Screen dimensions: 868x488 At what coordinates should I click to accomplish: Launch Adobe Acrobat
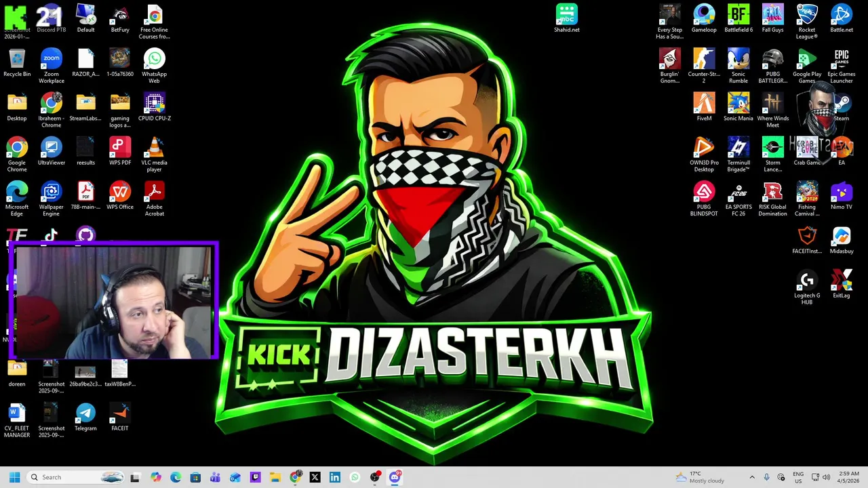point(155,199)
